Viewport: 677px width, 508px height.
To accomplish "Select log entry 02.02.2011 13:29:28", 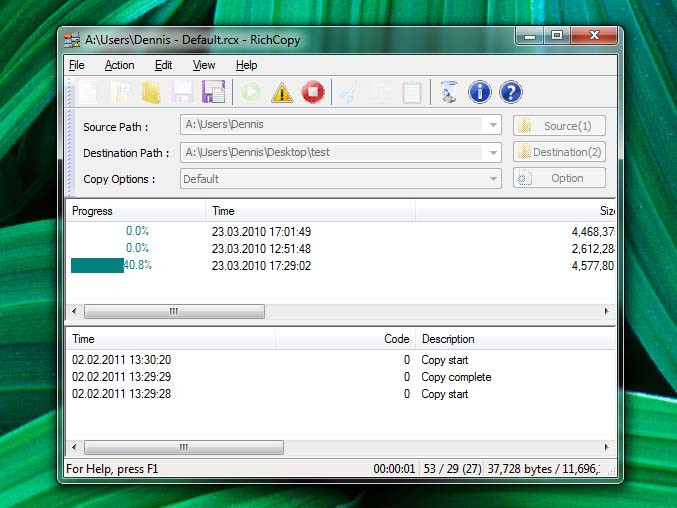I will (x=341, y=394).
